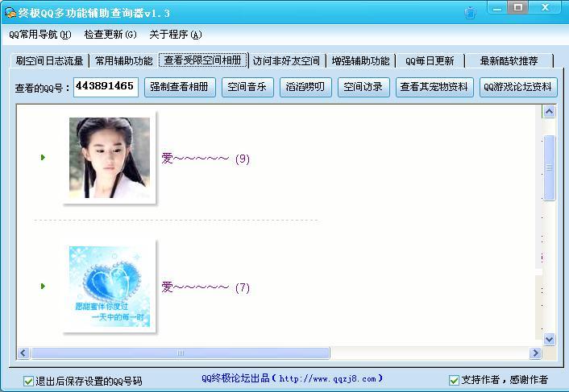The height and width of the screenshot is (392, 569).
Task: Click the 查看其宠物资料 button
Action: 434,87
